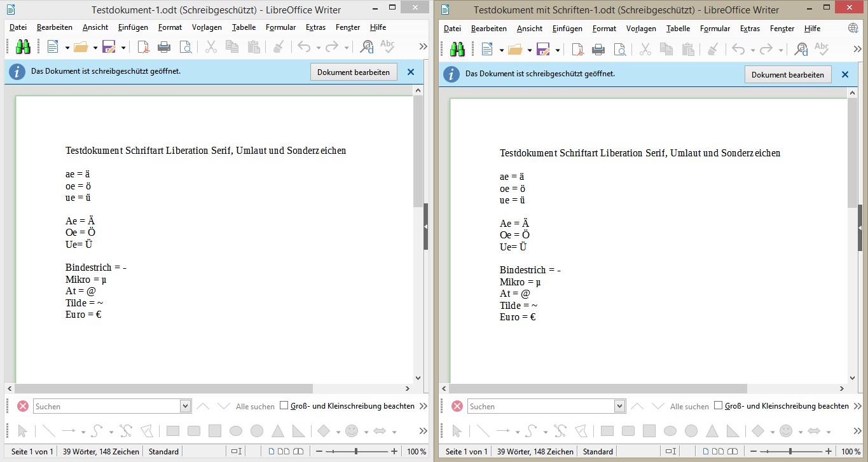Click zoom slider in Schriften-1 status bar
Viewport: 868px width, 462px height.
[790, 451]
